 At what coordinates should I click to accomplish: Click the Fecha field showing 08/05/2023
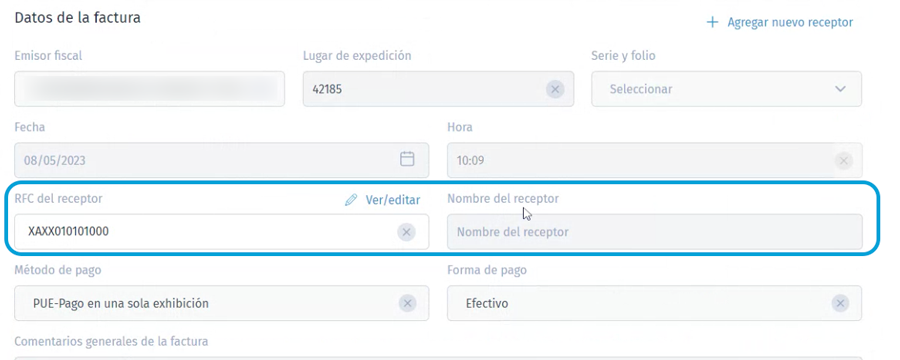pos(222,160)
